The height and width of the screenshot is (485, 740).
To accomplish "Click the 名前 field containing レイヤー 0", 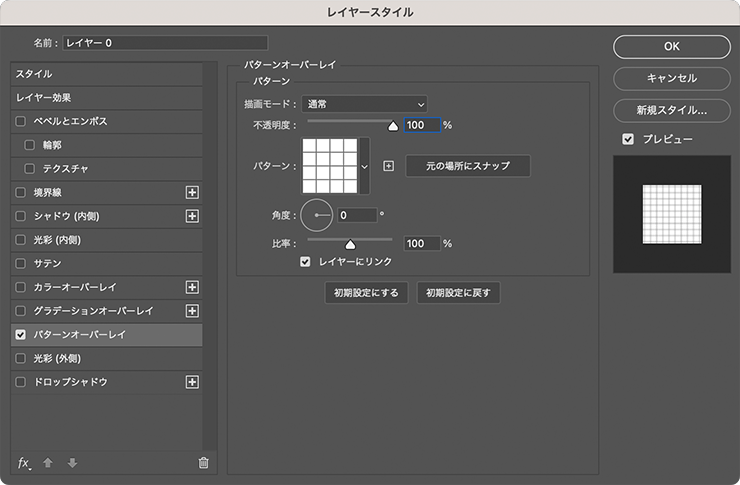I will [x=166, y=43].
